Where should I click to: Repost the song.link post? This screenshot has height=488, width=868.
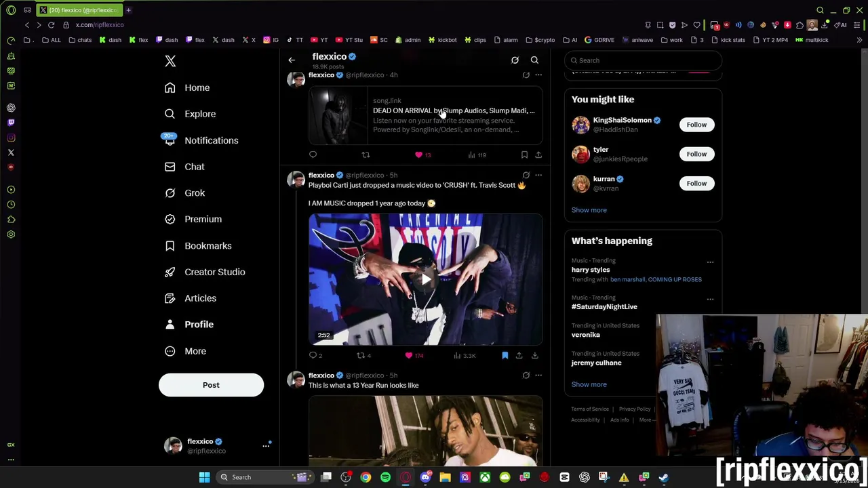coord(366,155)
